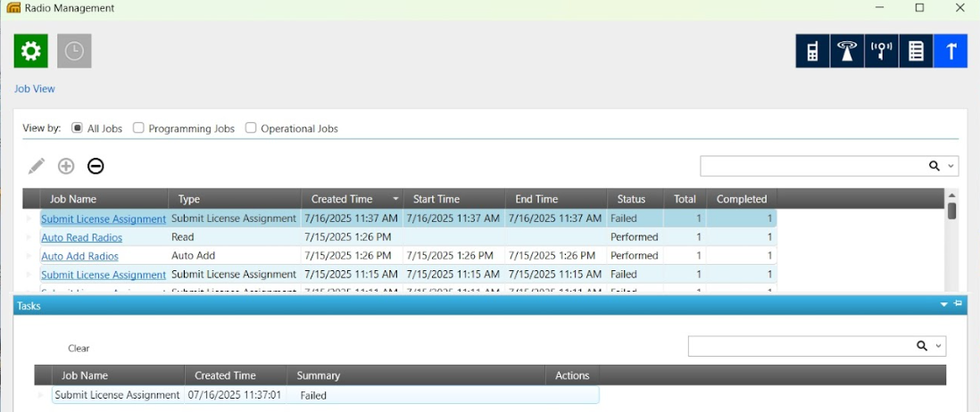Select the Auto Add type cell
Viewport: 980px width, 412px height.
point(193,255)
